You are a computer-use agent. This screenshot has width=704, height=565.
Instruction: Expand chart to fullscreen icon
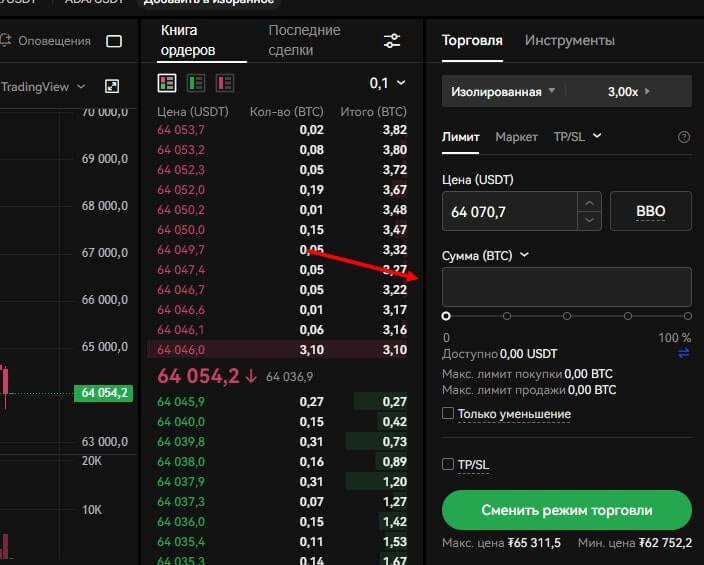(112, 87)
